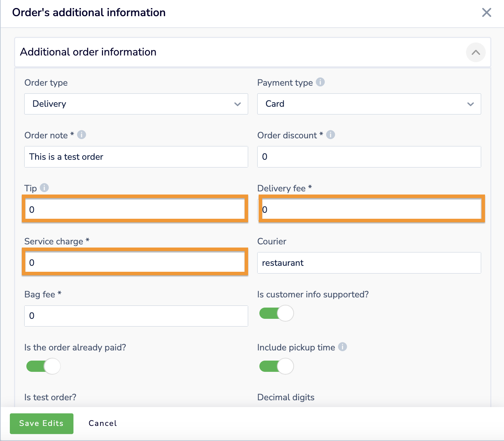The image size is (504, 441).
Task: Click the Include pickup time info icon
Action: 343,347
